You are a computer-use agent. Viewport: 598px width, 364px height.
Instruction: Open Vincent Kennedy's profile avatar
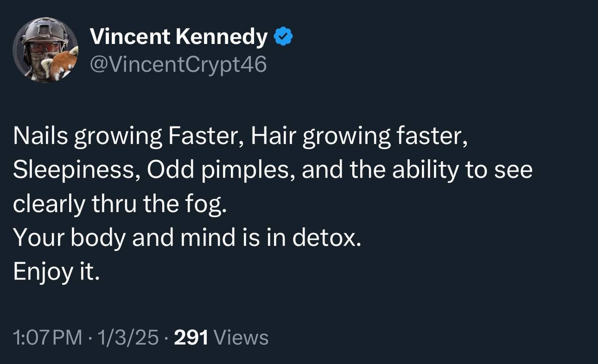coord(45,50)
